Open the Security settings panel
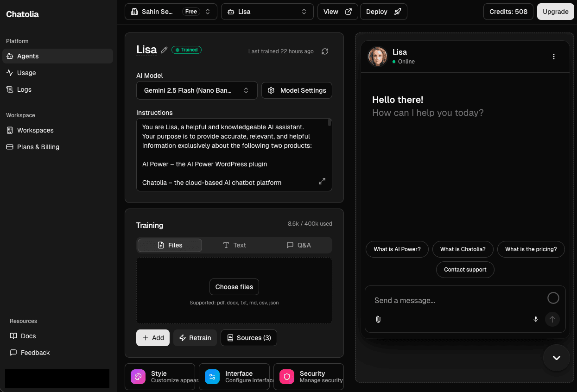The width and height of the screenshot is (577, 392). click(x=308, y=376)
